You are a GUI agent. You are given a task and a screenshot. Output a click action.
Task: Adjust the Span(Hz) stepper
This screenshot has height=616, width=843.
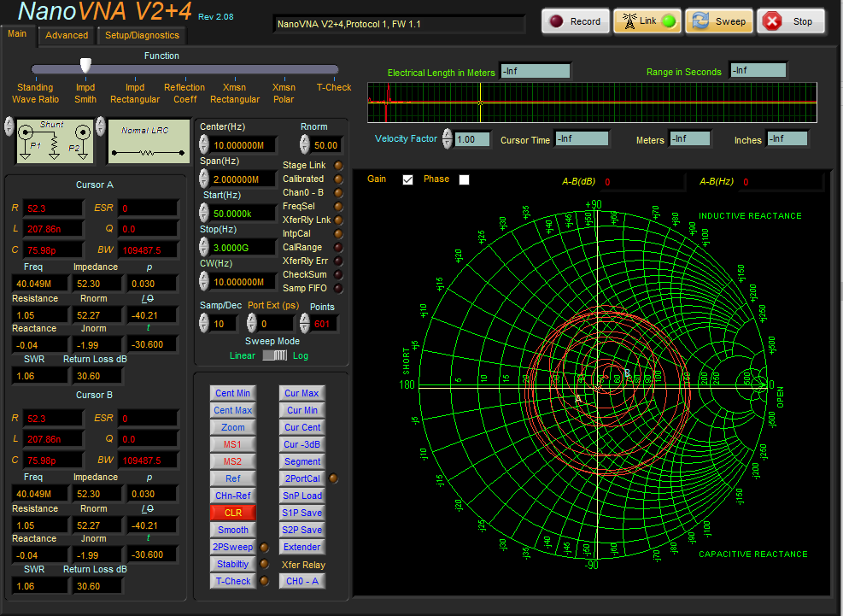(204, 179)
